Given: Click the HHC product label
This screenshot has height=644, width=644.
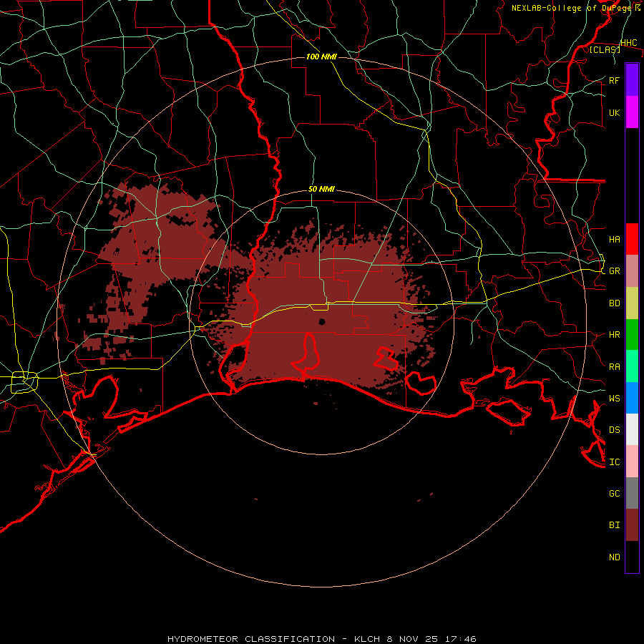Looking at the screenshot, I should coord(628,43).
